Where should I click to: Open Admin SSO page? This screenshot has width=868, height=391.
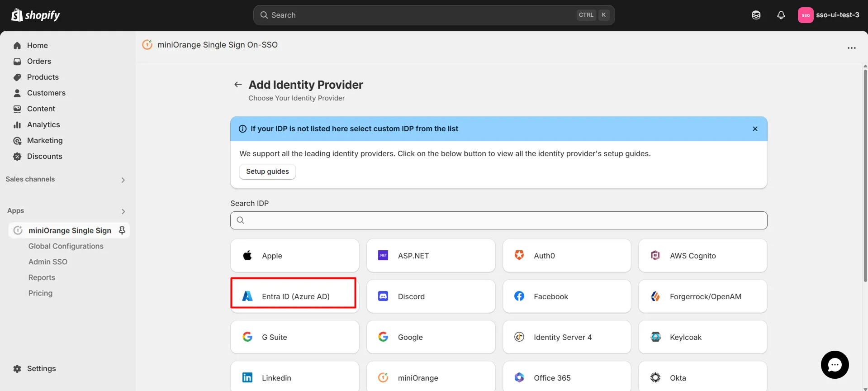[x=48, y=262]
